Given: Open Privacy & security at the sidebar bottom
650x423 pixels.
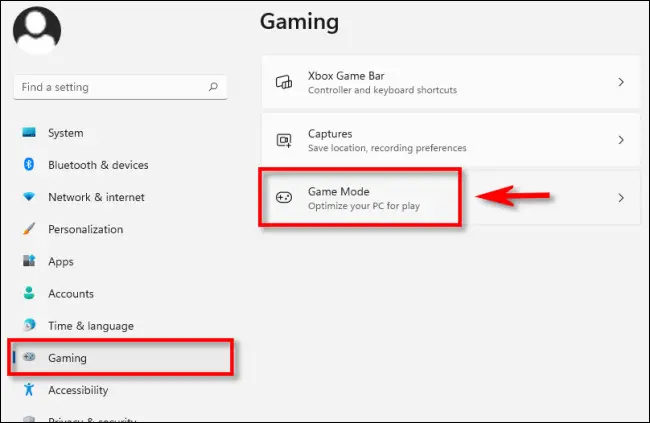Looking at the screenshot, I should tap(90, 418).
